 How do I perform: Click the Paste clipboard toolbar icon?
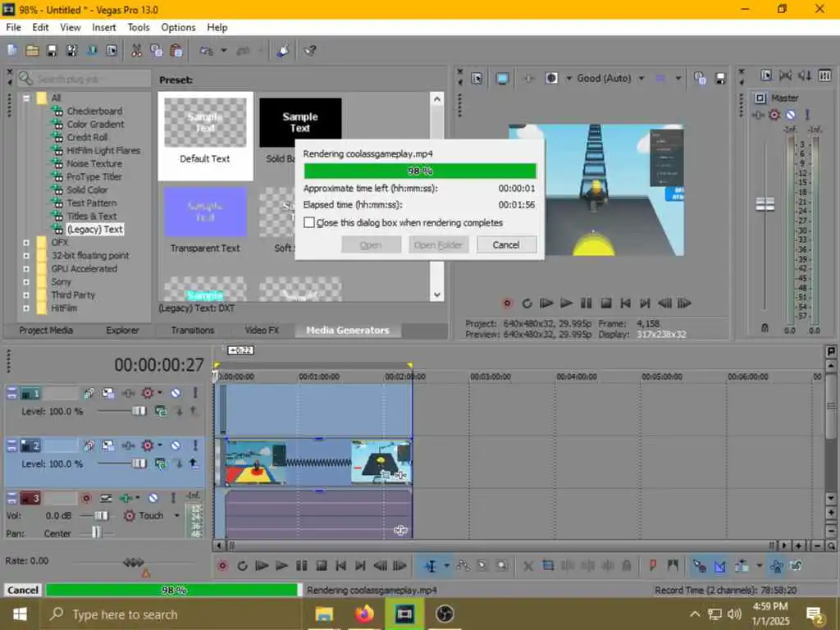coord(176,50)
